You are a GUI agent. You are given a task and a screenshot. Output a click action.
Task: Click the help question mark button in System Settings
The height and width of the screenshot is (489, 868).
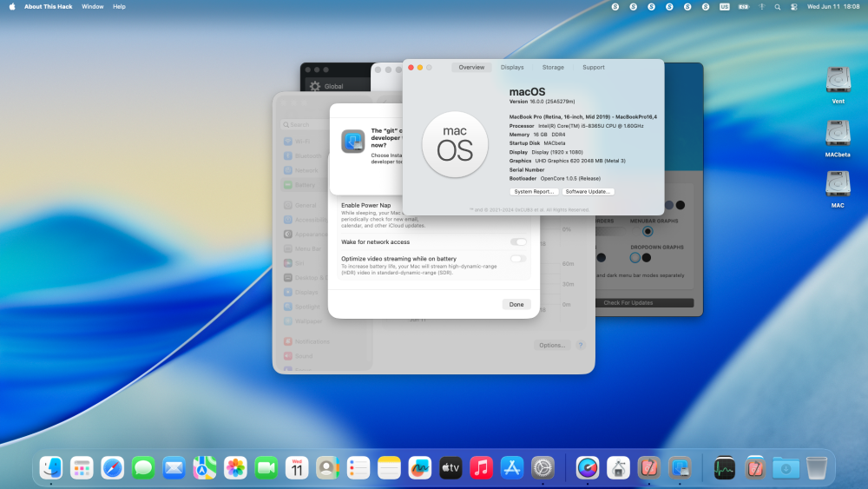tap(580, 345)
